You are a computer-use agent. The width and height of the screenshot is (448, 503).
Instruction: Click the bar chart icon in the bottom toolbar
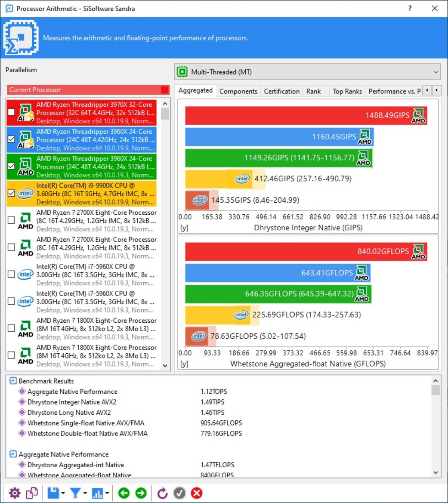[97, 493]
